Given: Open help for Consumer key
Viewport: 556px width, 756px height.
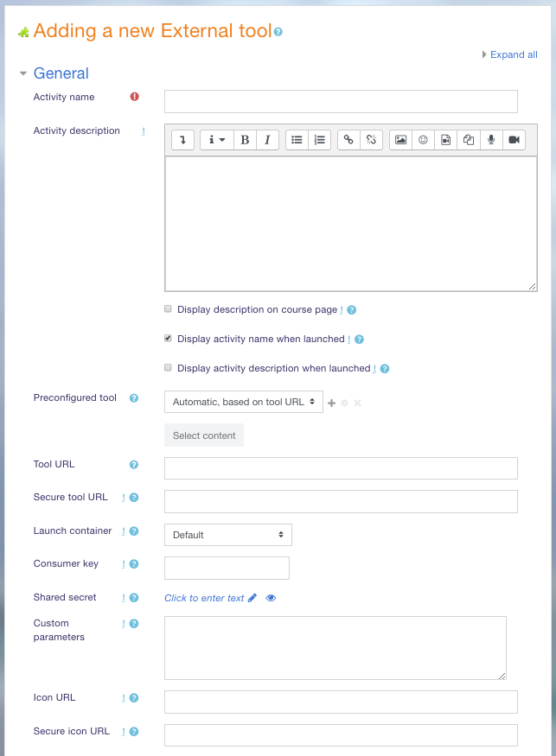Looking at the screenshot, I should pos(134,564).
